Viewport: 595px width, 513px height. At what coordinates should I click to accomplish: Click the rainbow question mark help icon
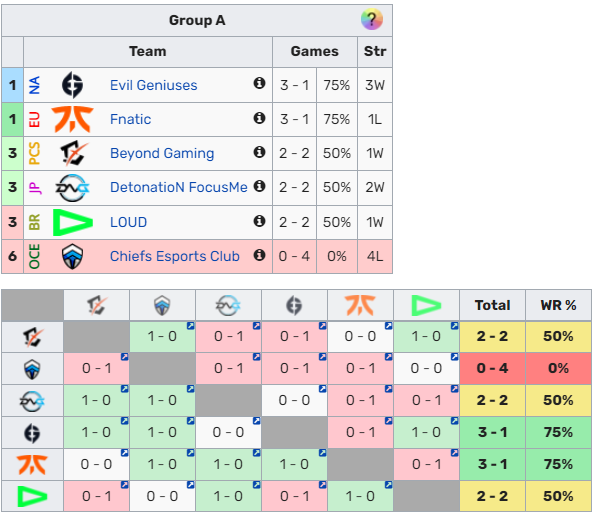(x=371, y=19)
